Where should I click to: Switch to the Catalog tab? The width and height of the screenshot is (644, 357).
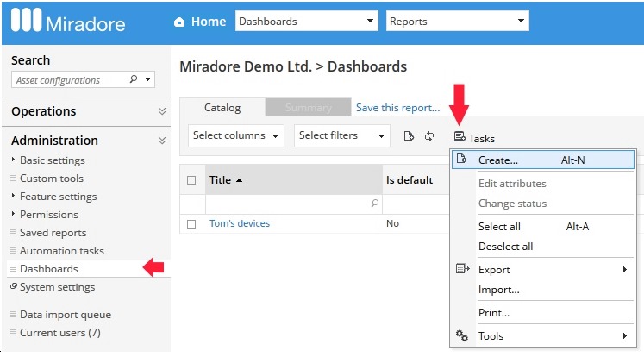point(222,108)
